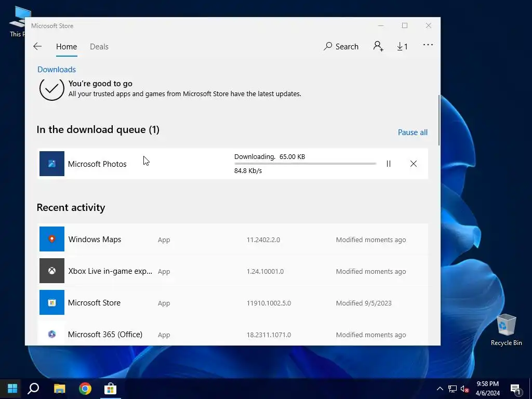The width and height of the screenshot is (532, 399).
Task: Open the taskbar clock and date
Action: [487, 389]
